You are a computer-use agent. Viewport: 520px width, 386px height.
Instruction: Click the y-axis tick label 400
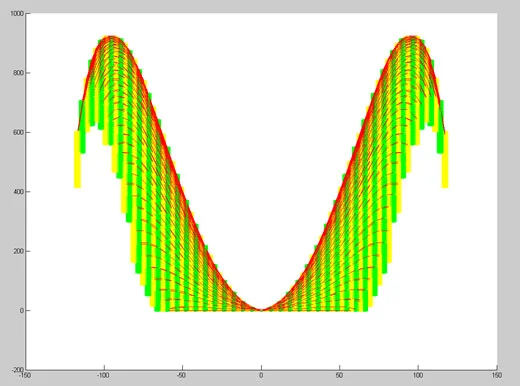pos(18,192)
